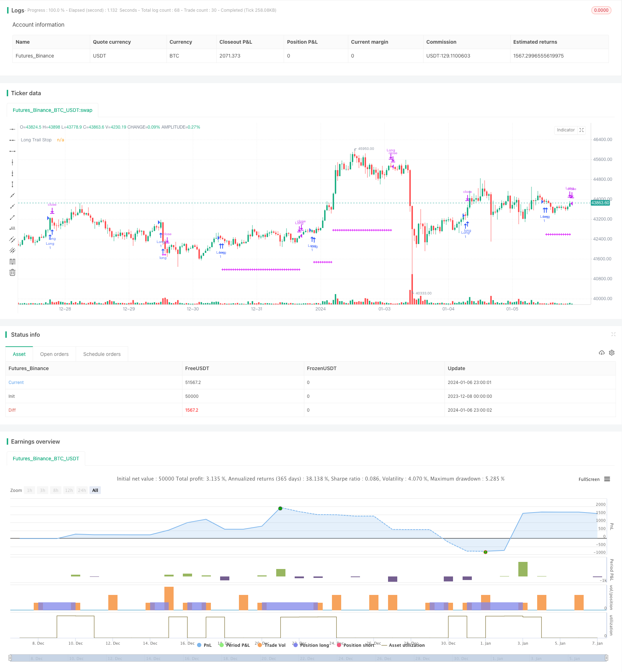
Task: Click the Current row label in Asset table
Action: tap(16, 383)
